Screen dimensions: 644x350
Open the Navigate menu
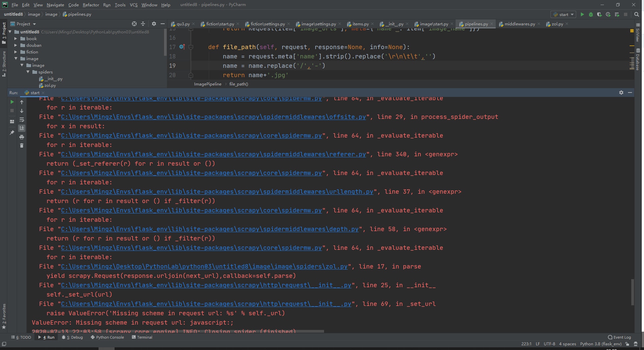55,5
